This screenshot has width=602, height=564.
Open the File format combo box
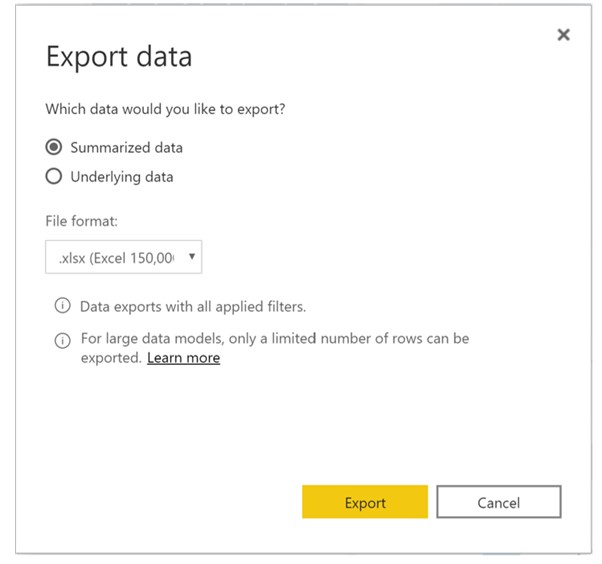click(x=123, y=257)
